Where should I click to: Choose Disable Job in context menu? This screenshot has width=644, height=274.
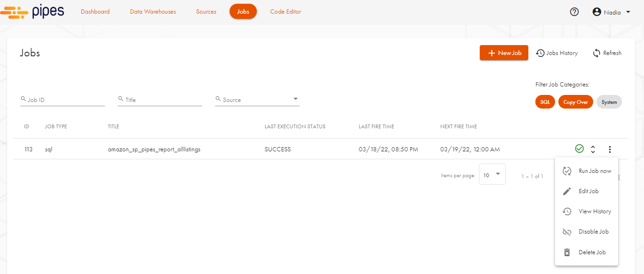593,232
